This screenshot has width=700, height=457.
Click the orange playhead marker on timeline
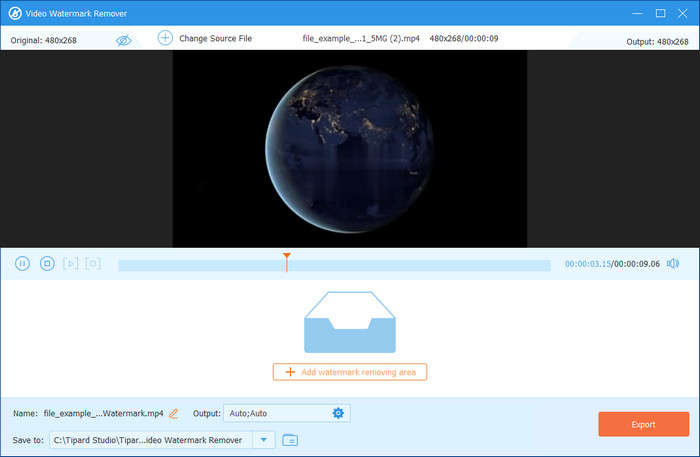pyautogui.click(x=287, y=262)
